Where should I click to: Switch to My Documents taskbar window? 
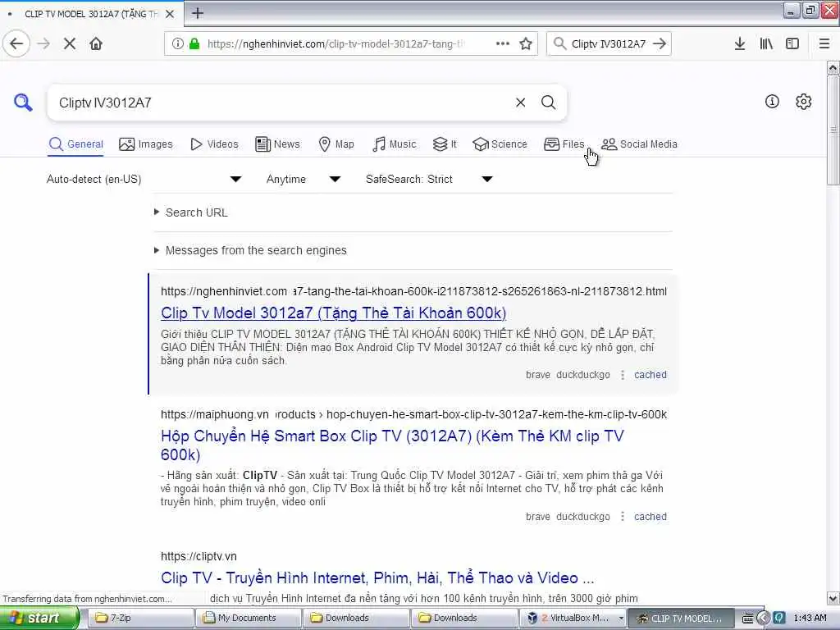(248, 619)
